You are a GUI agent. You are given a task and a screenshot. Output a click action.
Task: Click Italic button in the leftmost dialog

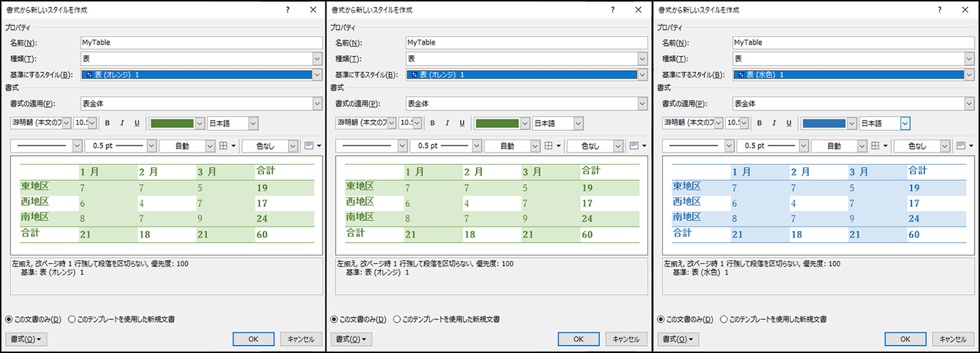tap(122, 123)
